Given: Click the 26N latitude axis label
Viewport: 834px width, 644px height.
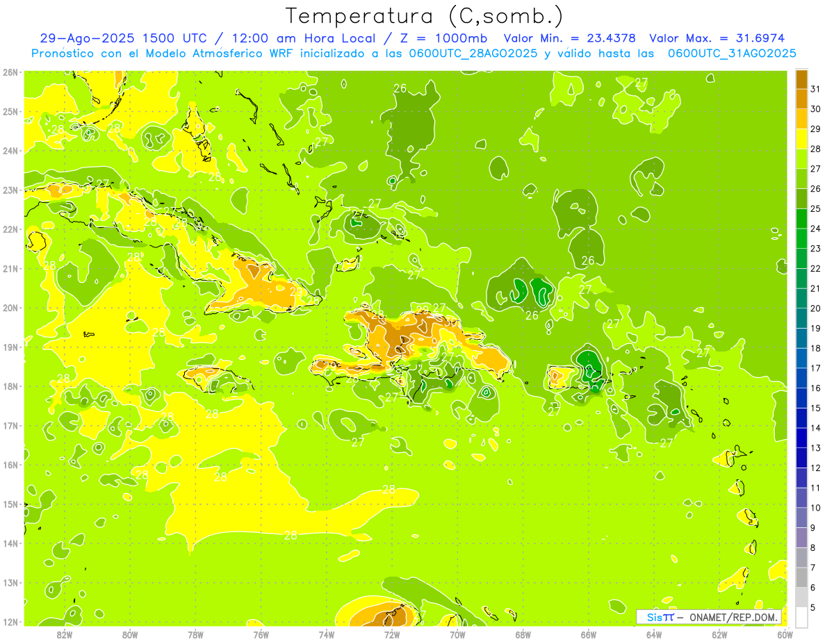Looking at the screenshot, I should pyautogui.click(x=10, y=72).
